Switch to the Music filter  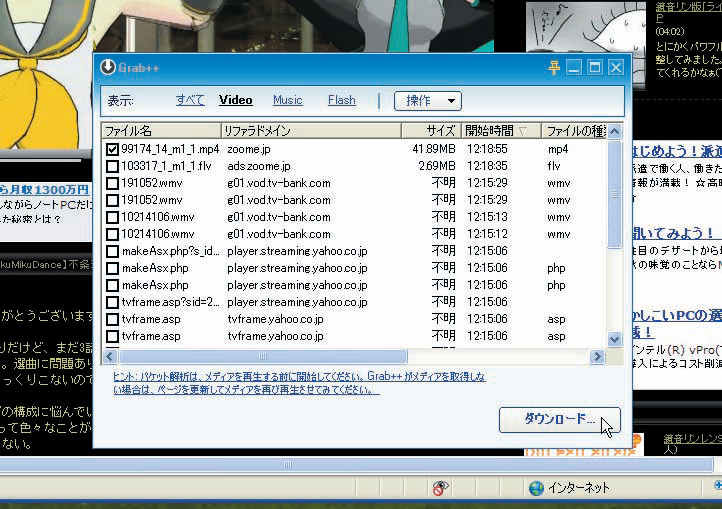click(287, 100)
